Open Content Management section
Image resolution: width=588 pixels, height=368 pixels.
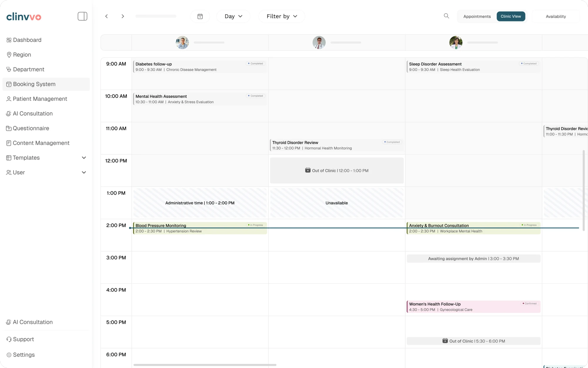[x=46, y=143]
